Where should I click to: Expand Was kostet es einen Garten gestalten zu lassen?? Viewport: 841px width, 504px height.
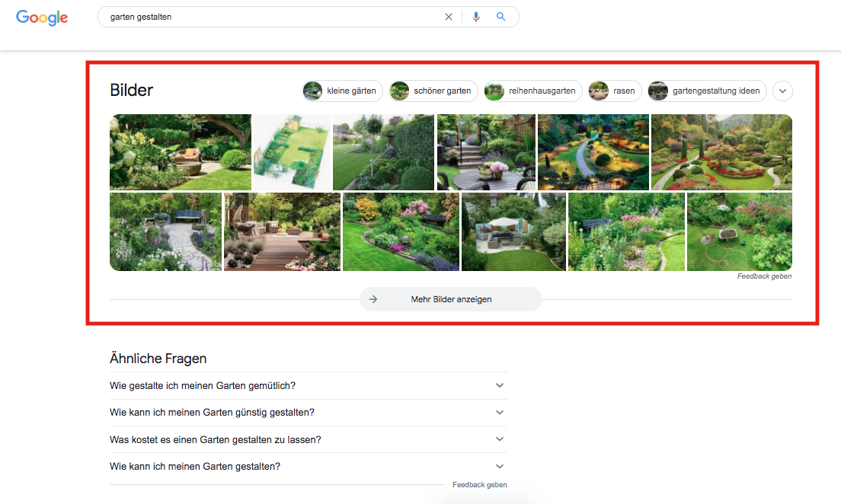(309, 439)
